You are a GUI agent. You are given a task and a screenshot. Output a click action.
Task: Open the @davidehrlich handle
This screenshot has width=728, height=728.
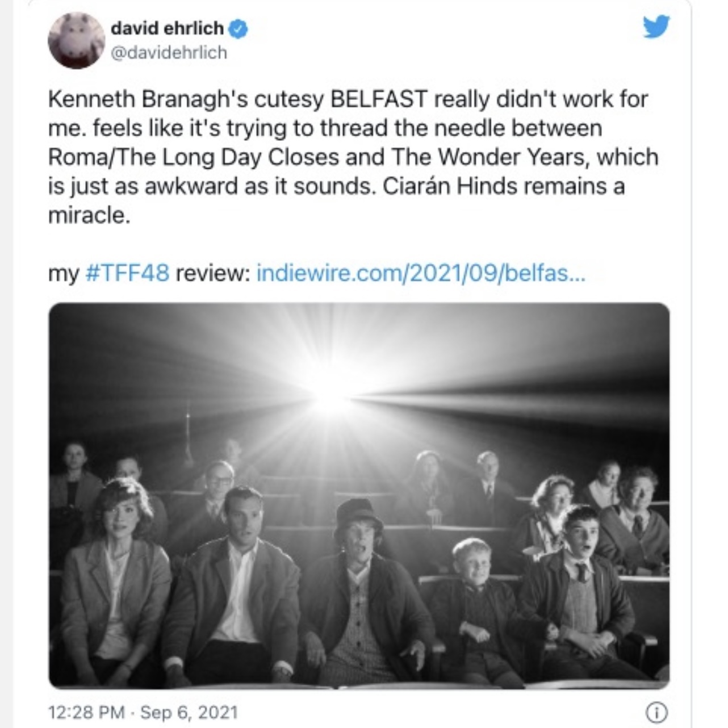(169, 53)
